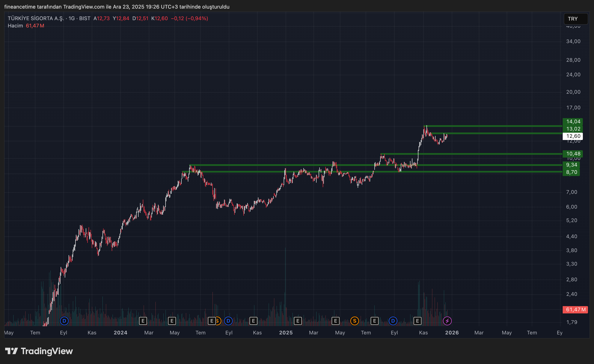Click the blue dividend marker at Eyl 2025
This screenshot has width=594, height=364.
pos(393,321)
